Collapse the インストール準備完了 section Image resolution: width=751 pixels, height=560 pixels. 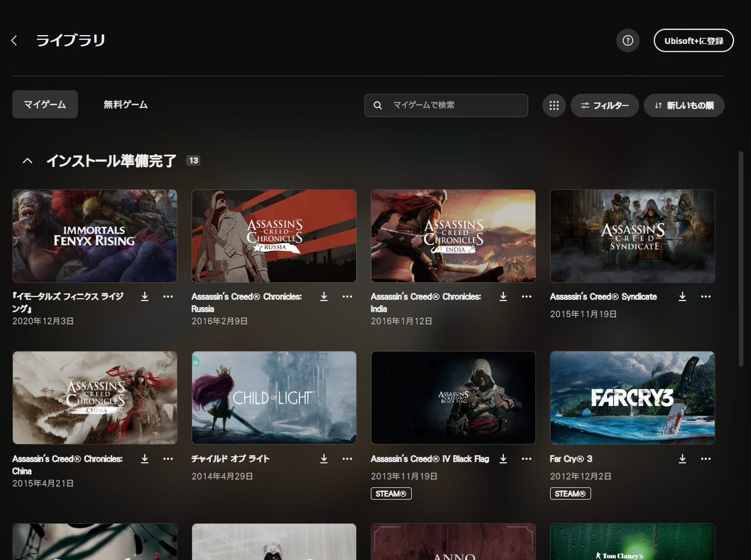click(x=27, y=161)
